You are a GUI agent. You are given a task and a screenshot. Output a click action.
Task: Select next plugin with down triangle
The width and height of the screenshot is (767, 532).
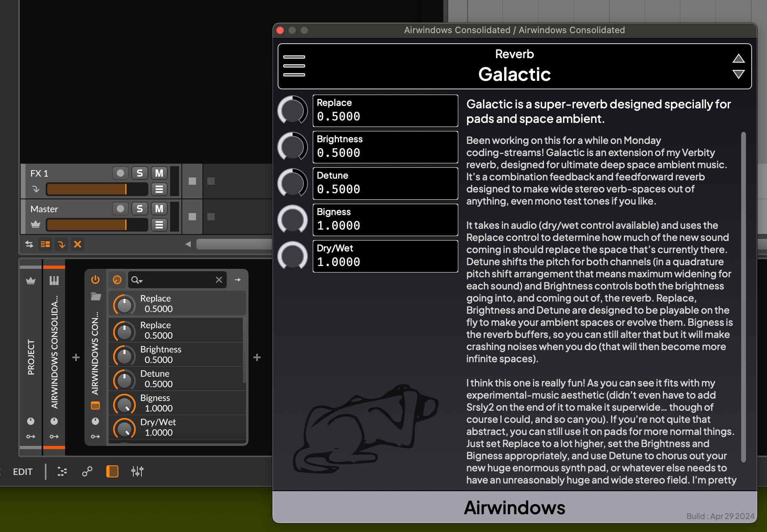click(x=738, y=74)
